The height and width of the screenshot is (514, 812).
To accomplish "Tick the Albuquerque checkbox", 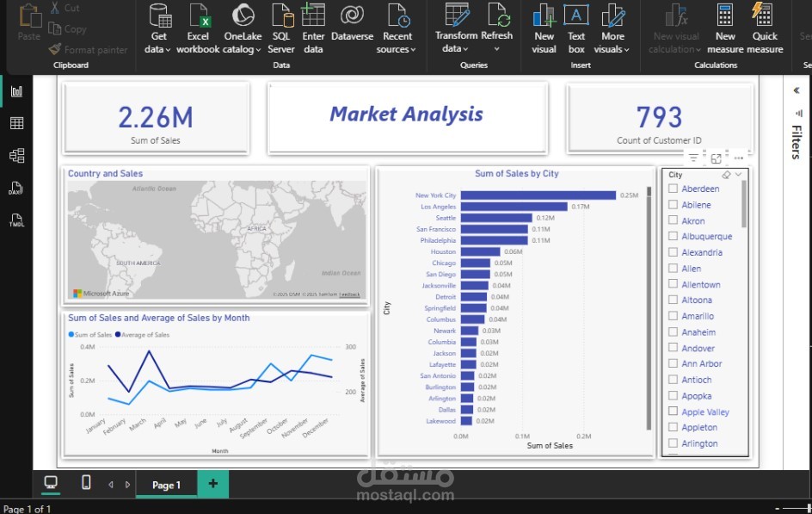I will [674, 237].
